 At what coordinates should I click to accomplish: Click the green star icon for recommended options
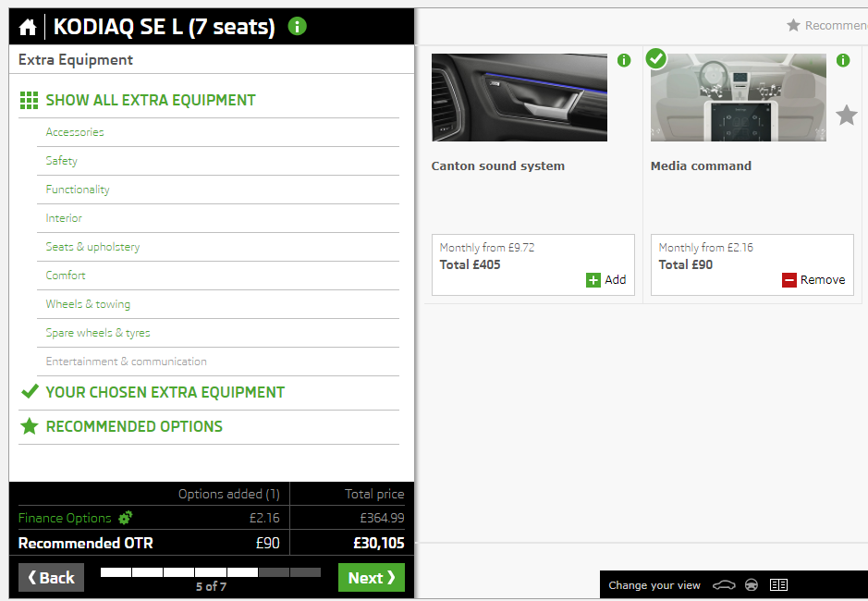click(x=30, y=426)
